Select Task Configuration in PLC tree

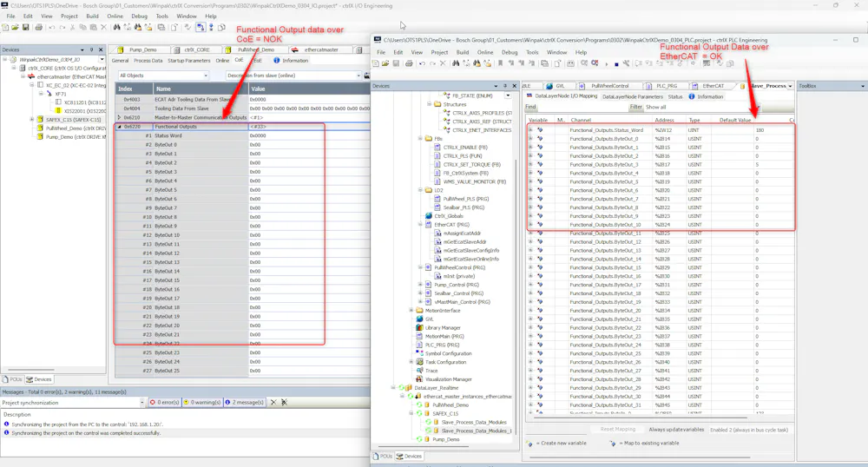click(x=445, y=362)
